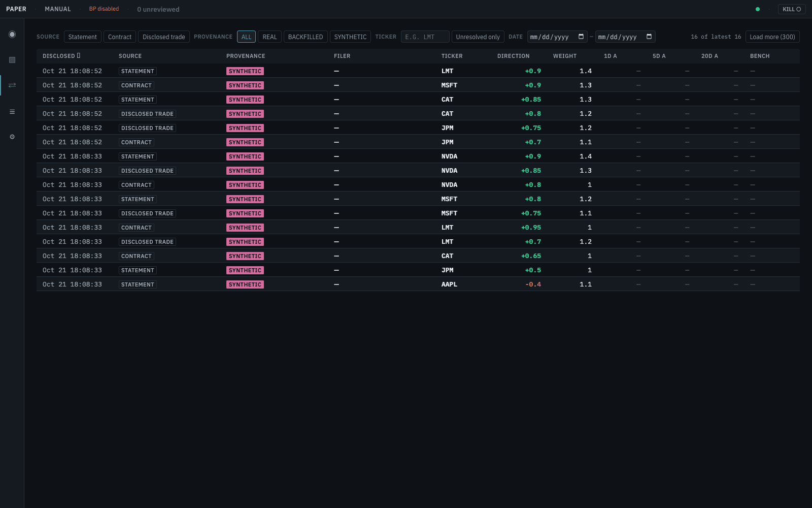Viewport: 812px width, 508px height.
Task: Click the FILER column header
Action: point(342,56)
